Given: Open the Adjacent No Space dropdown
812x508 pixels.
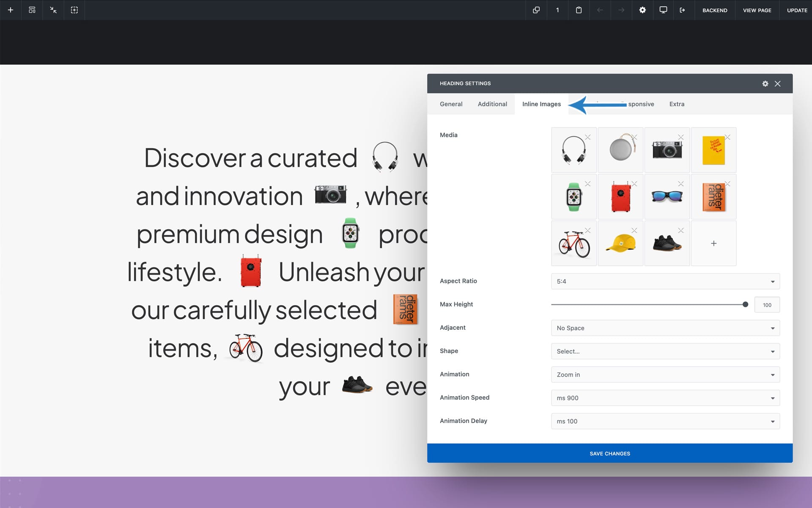Looking at the screenshot, I should click(665, 328).
